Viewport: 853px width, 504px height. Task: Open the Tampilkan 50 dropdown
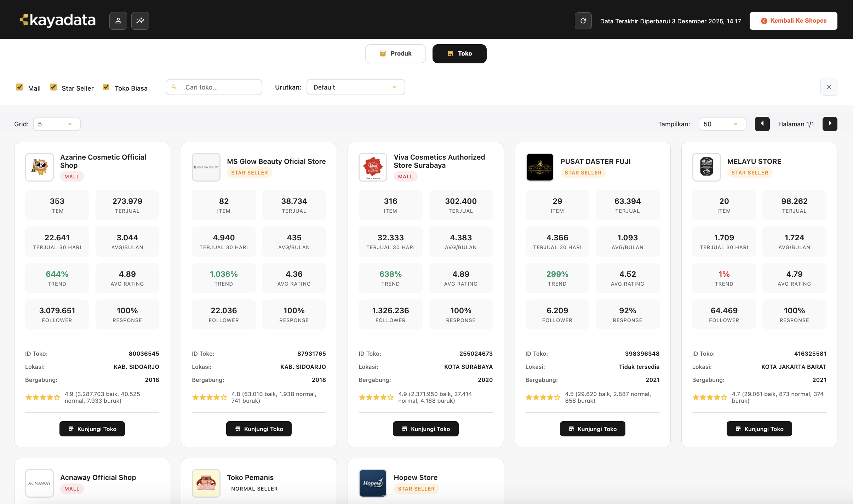tap(722, 124)
